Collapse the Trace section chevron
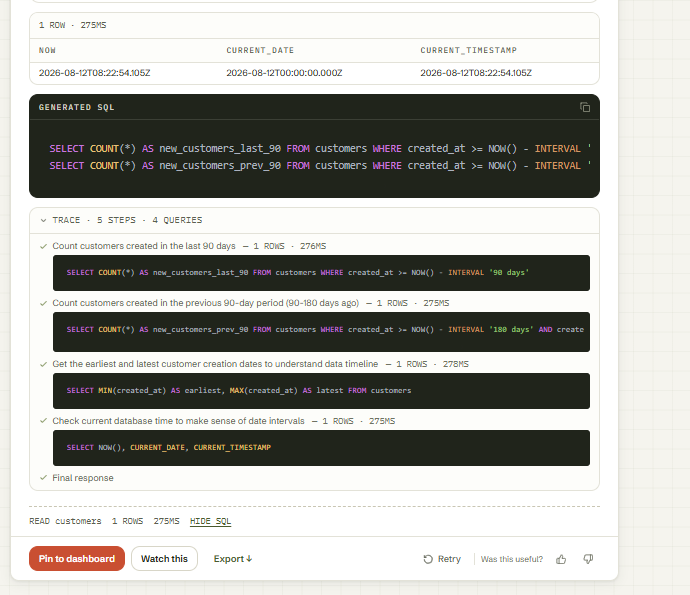Screen dimensions: 690x595 (x=43, y=220)
